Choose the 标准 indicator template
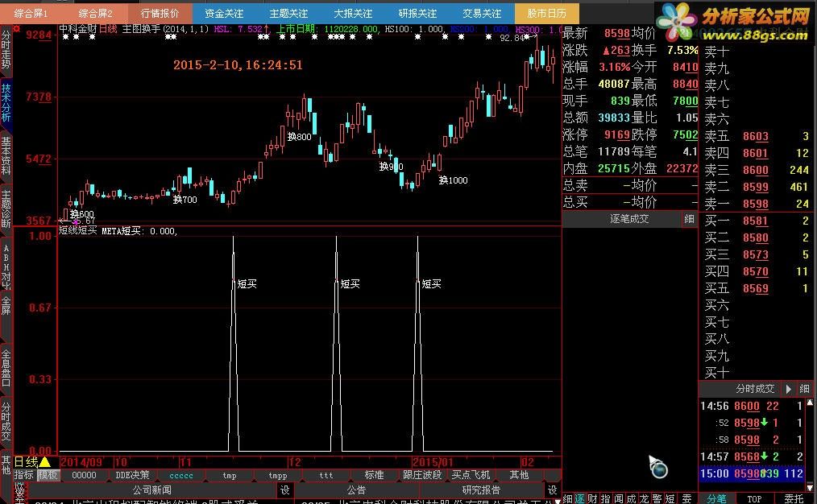817x504 pixels. 374,475
